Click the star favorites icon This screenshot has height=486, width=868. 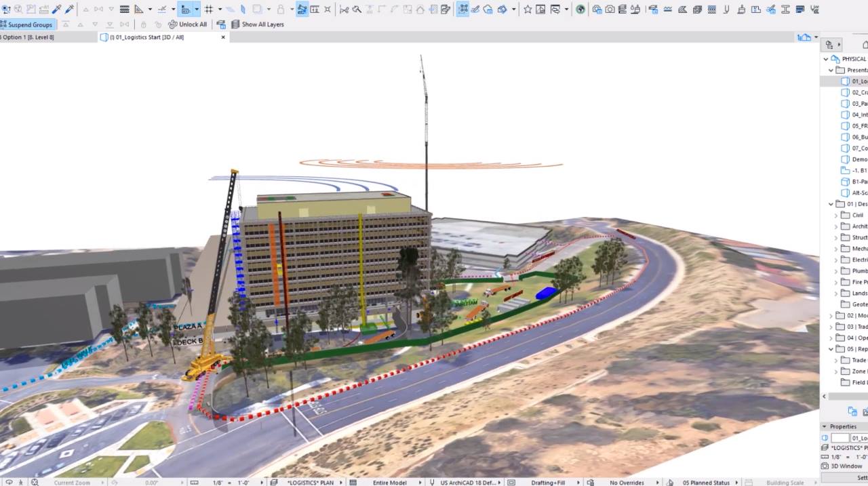[x=528, y=9]
